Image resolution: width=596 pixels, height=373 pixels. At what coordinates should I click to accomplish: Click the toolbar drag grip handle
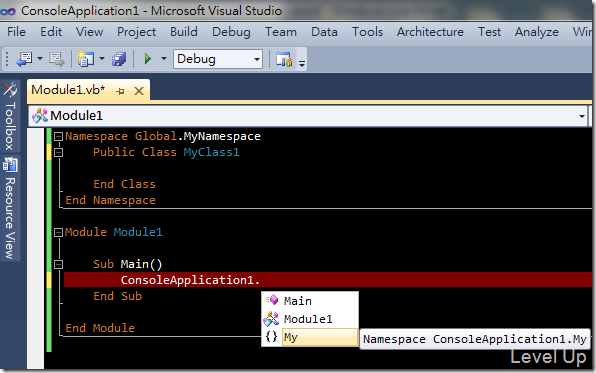pos(6,59)
